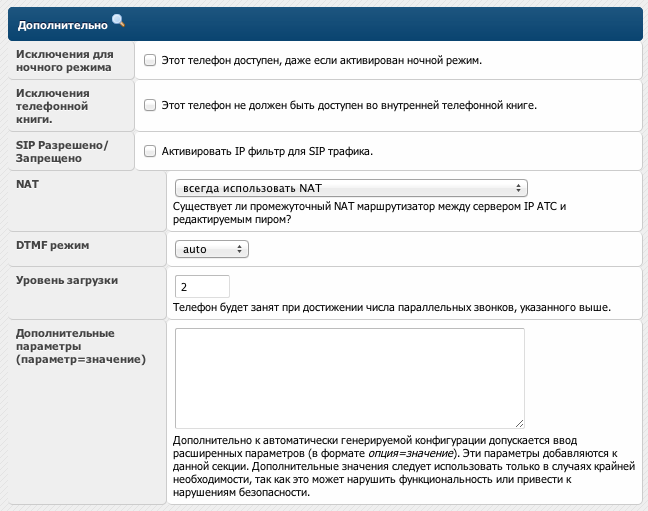Tick the phone book exclusion checkbox

pos(150,104)
